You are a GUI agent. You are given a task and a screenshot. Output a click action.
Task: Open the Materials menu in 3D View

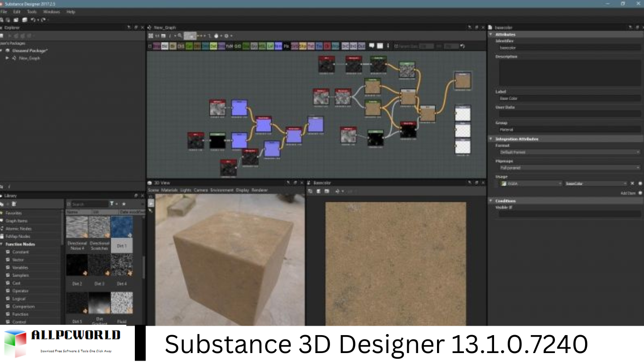click(170, 190)
